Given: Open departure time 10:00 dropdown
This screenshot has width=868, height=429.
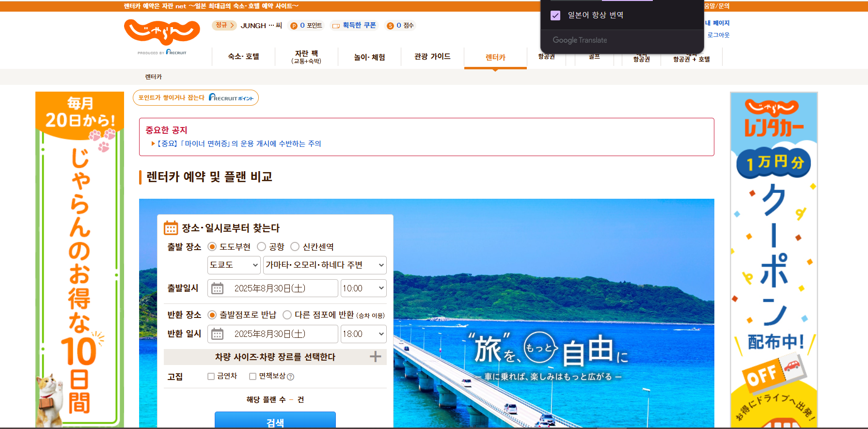Looking at the screenshot, I should [363, 288].
